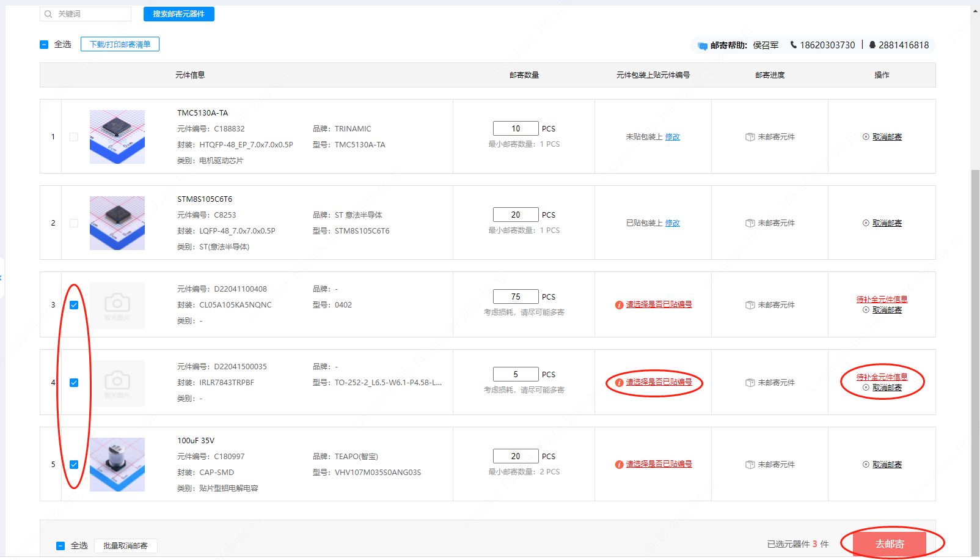
Task: Click the chat bubble icon beside 邮寄帮助
Action: pyautogui.click(x=703, y=46)
